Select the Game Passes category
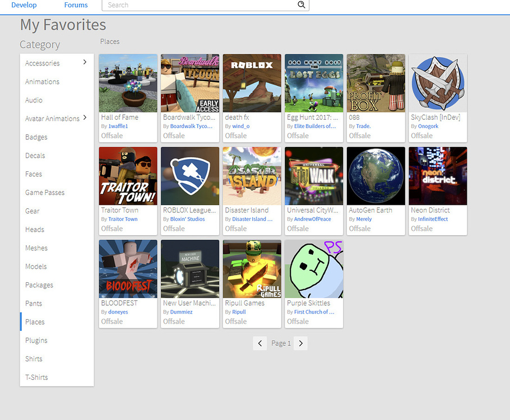 pos(57,193)
